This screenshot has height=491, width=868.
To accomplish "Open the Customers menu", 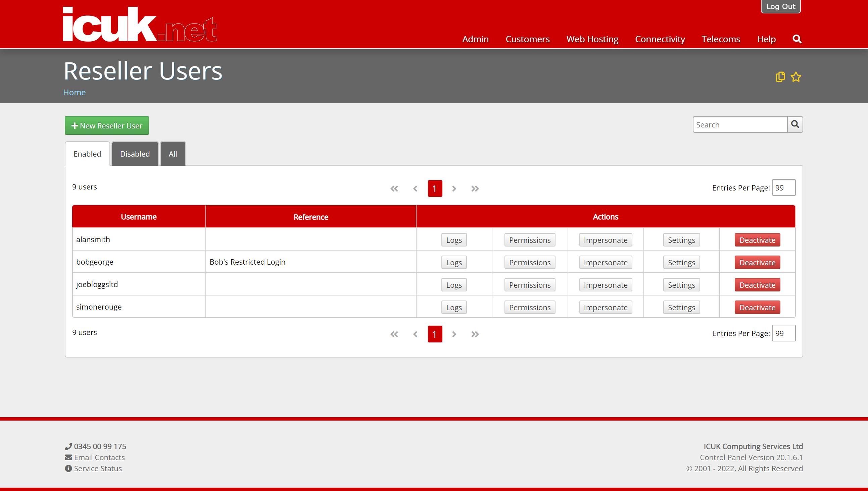I will click(x=528, y=39).
